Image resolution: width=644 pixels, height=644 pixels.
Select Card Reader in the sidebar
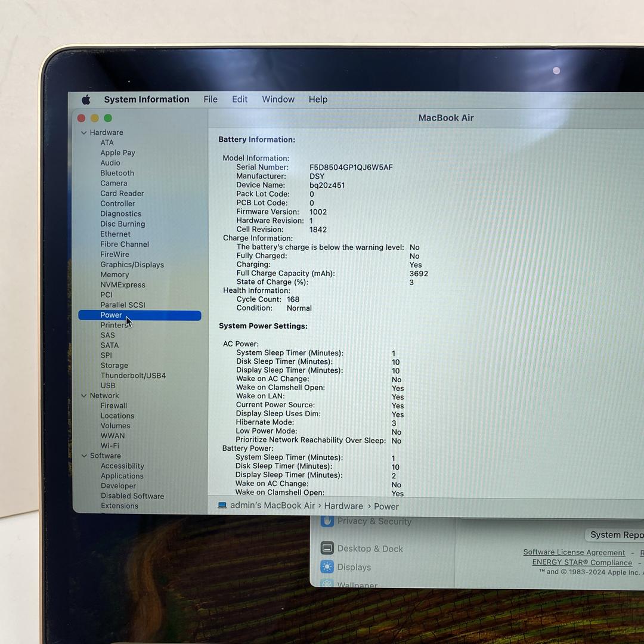coord(122,193)
